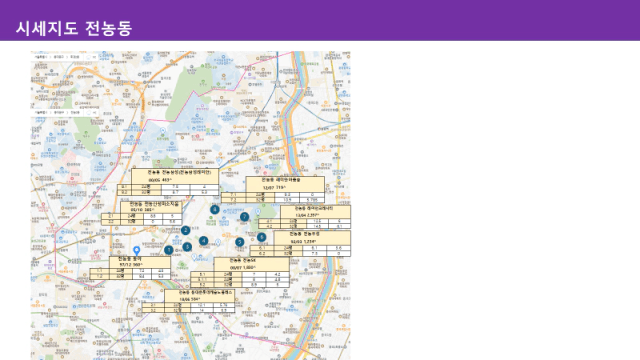Viewport: 640px width, 360px height.
Task: Click the light-blue location pin on the map
Action: [x=137, y=251]
